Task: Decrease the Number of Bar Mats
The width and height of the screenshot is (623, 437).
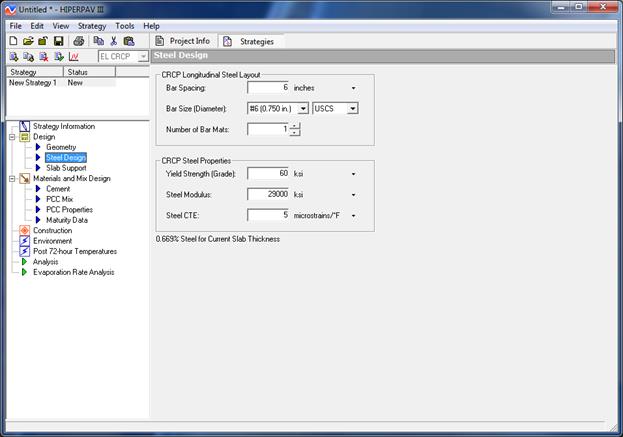Action: pos(294,133)
